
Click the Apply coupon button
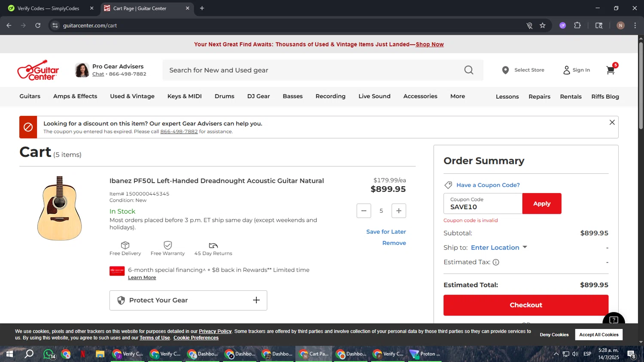542,204
